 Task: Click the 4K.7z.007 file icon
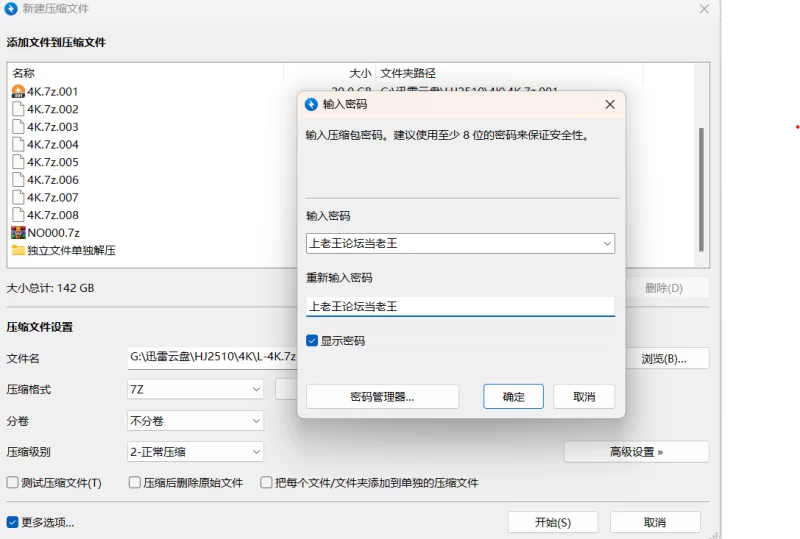(18, 197)
